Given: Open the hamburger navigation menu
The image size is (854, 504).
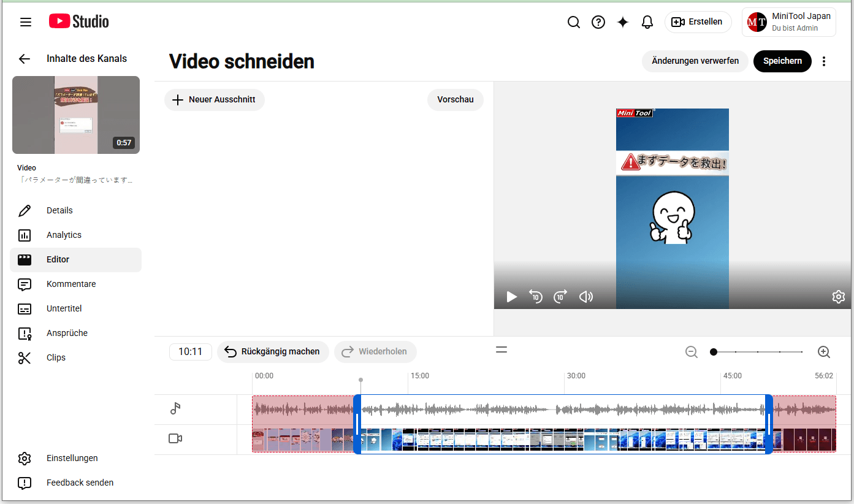Looking at the screenshot, I should [26, 22].
